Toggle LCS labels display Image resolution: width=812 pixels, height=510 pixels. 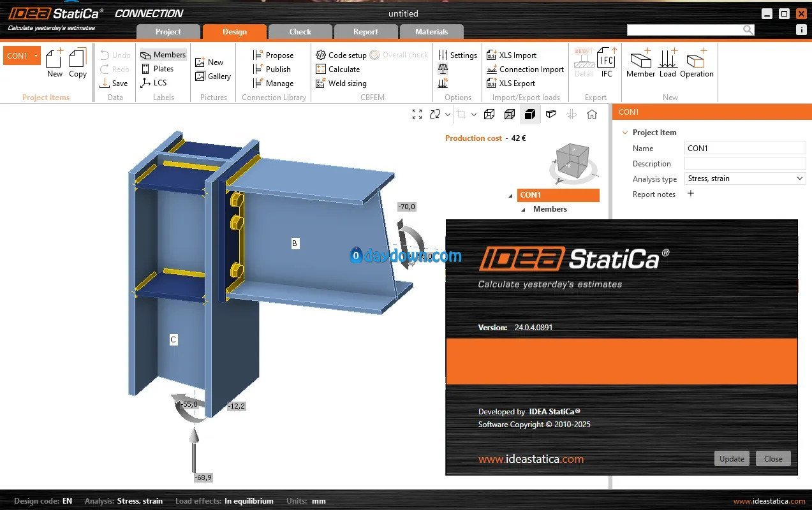tap(154, 83)
